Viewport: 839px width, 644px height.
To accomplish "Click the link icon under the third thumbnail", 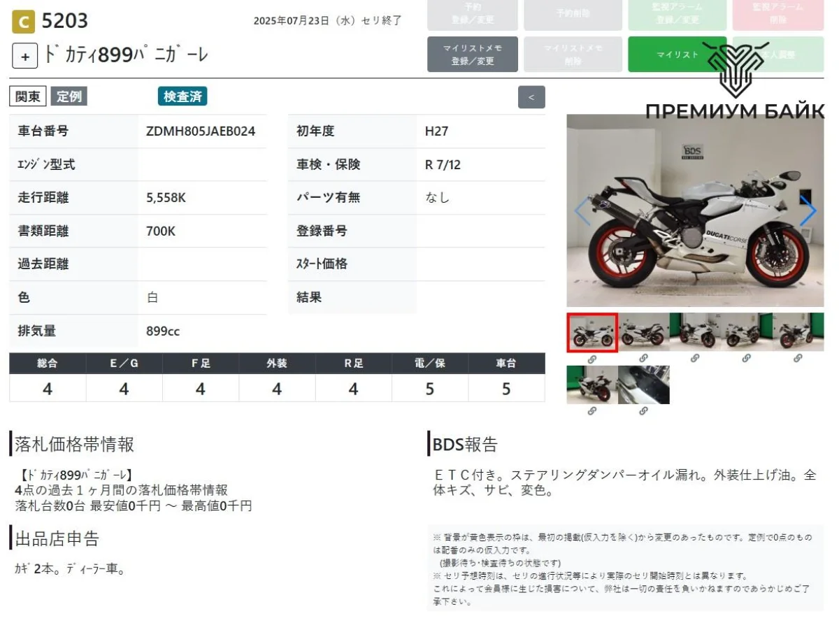I will point(695,359).
